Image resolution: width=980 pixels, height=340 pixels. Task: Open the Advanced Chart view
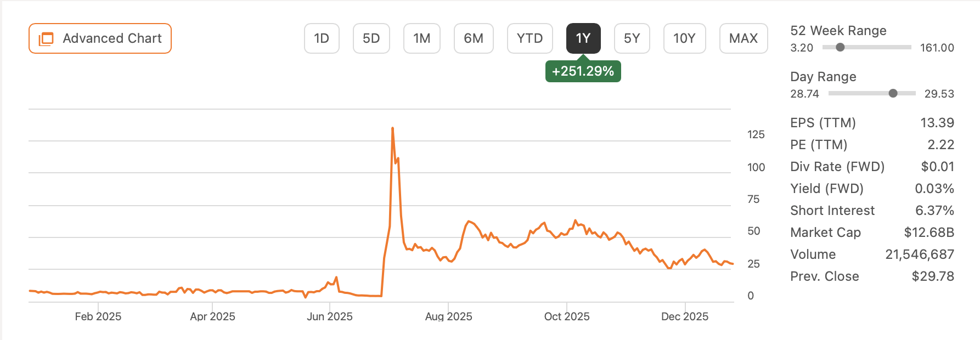99,38
